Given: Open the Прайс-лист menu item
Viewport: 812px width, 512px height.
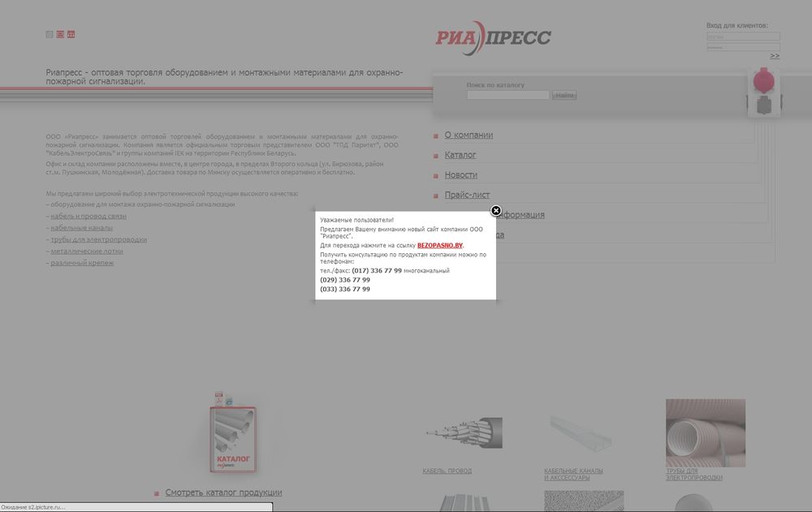Looking at the screenshot, I should [467, 196].
